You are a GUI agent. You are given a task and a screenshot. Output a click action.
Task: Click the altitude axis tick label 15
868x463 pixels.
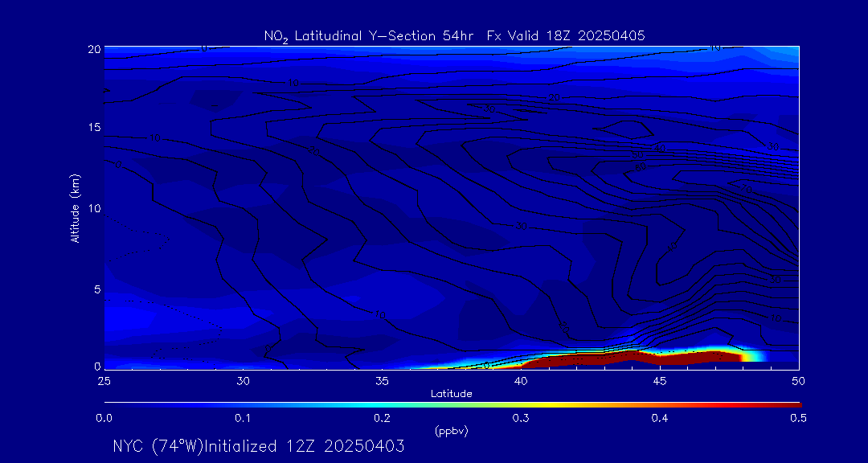pos(95,127)
